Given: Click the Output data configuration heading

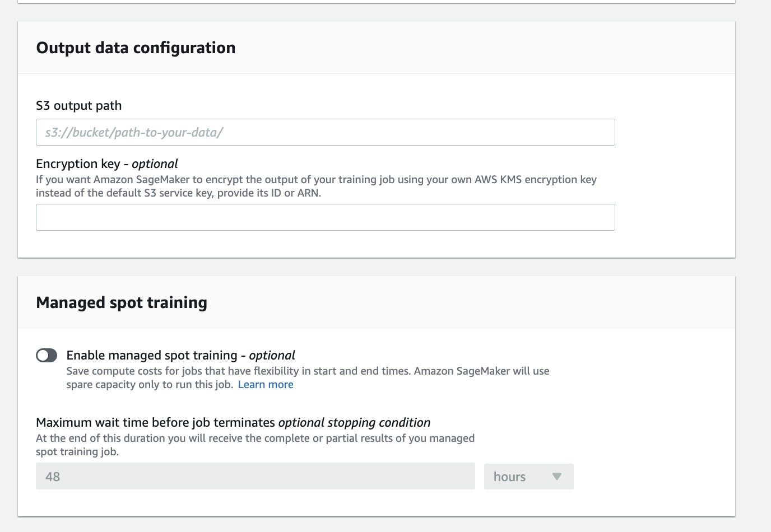Looking at the screenshot, I should point(136,48).
